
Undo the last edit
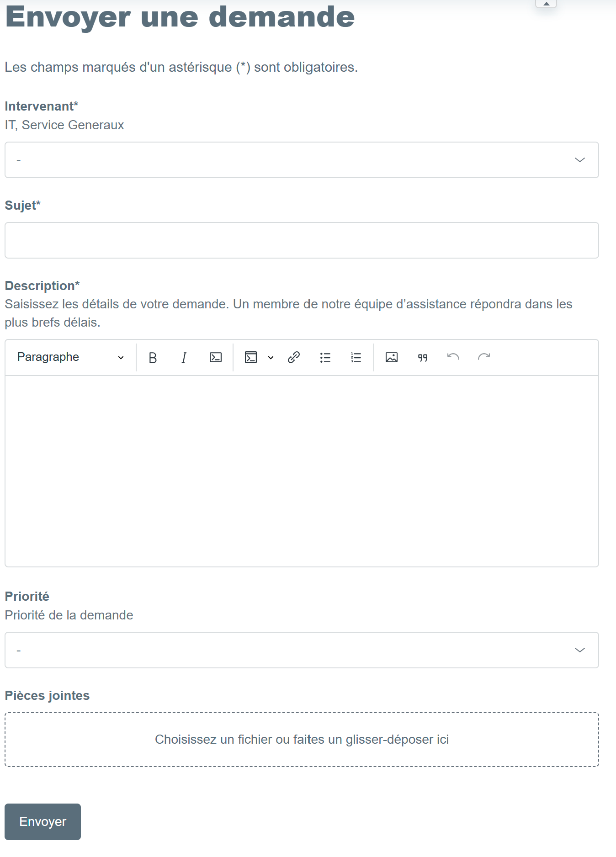[453, 357]
